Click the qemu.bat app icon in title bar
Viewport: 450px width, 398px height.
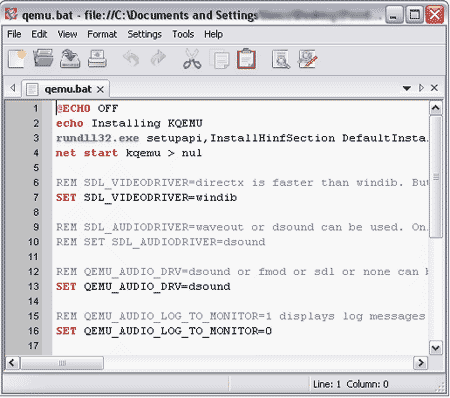(11, 14)
